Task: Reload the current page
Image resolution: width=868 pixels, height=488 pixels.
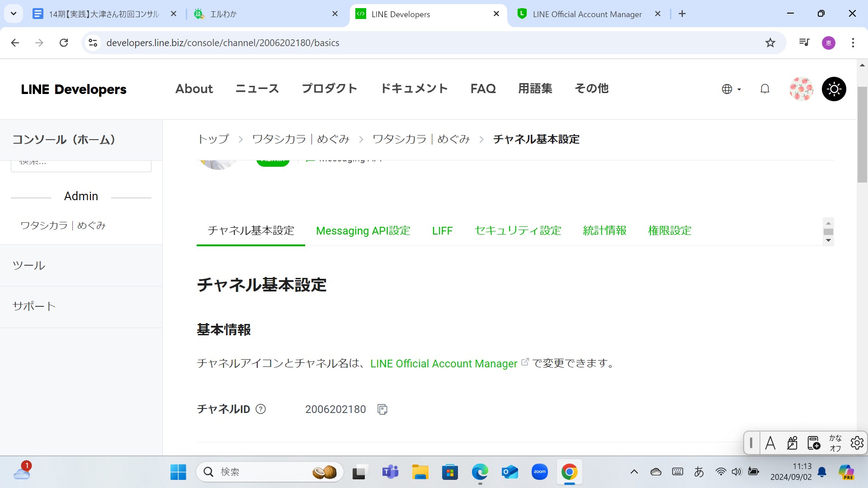Action: coord(64,43)
